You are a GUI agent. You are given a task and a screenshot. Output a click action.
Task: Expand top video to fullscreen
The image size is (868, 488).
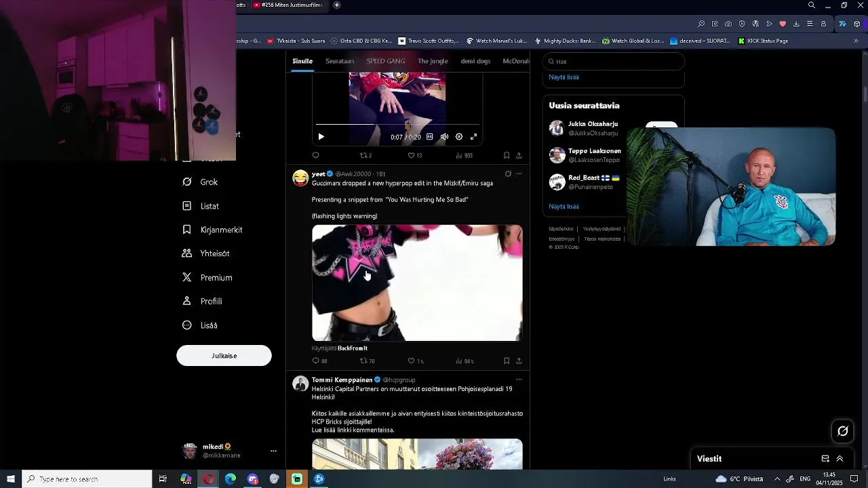pos(474,137)
